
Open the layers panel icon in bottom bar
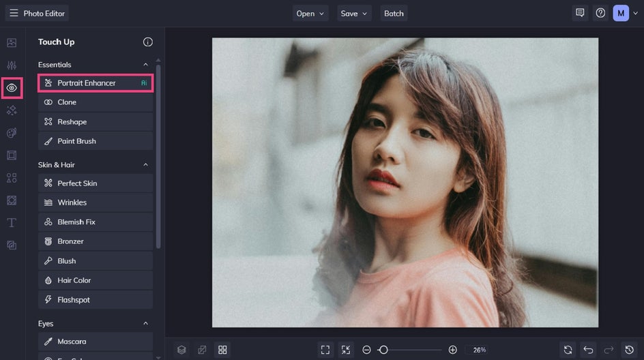point(181,350)
